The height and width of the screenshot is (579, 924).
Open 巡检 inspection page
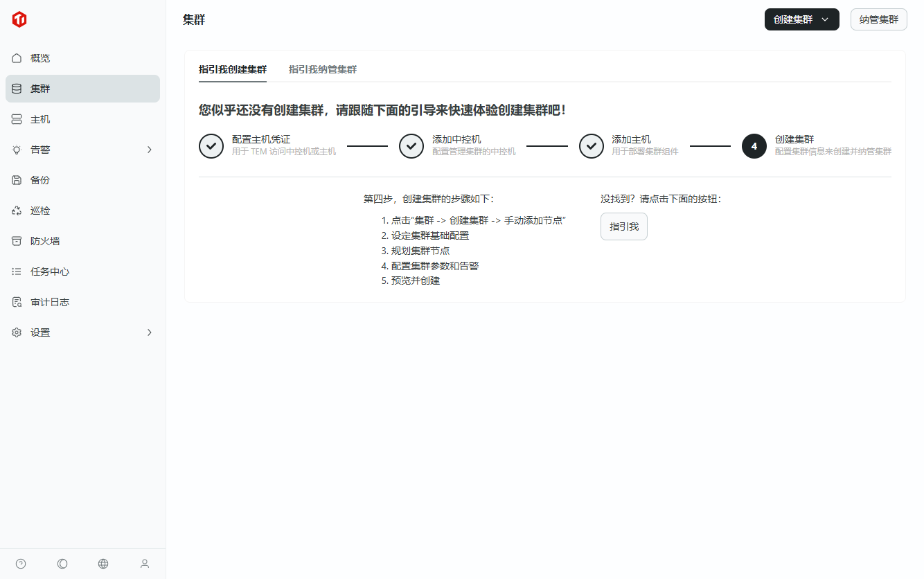(40, 211)
